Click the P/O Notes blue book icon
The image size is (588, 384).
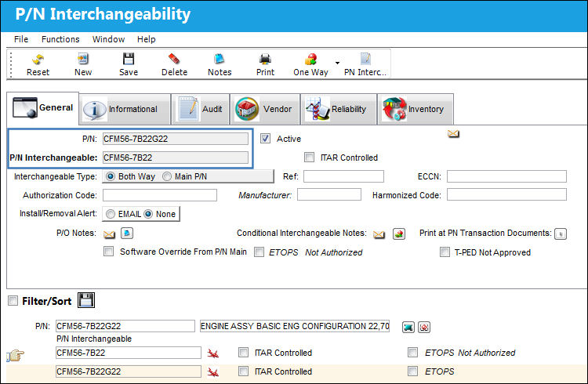pyautogui.click(x=127, y=234)
